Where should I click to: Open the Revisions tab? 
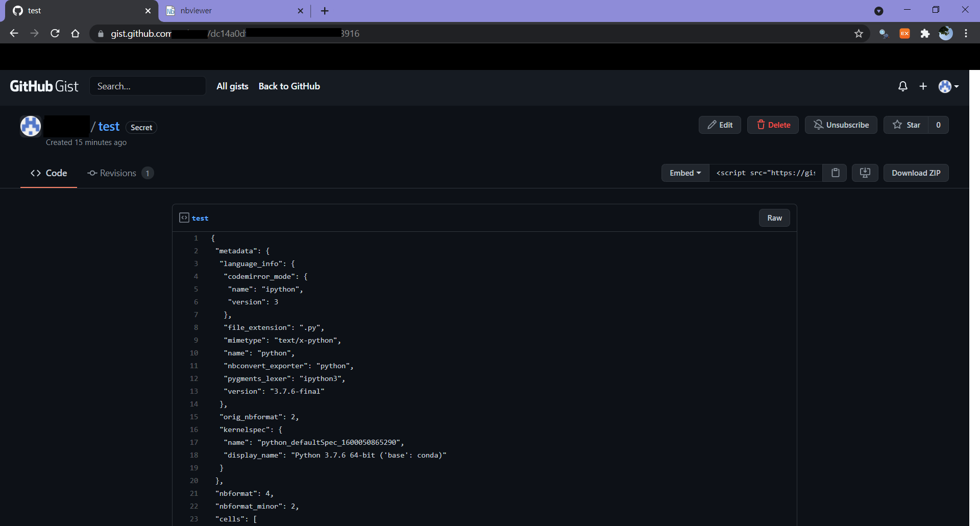click(x=120, y=173)
